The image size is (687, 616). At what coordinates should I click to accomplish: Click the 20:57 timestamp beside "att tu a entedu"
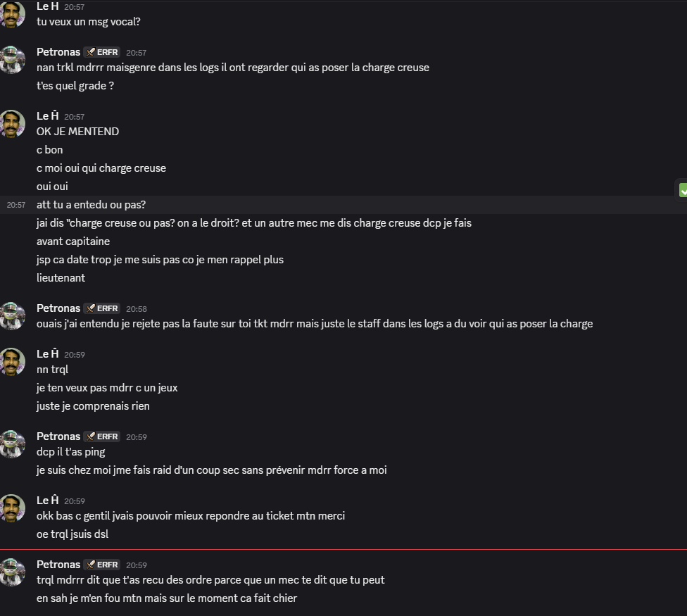[x=16, y=205]
